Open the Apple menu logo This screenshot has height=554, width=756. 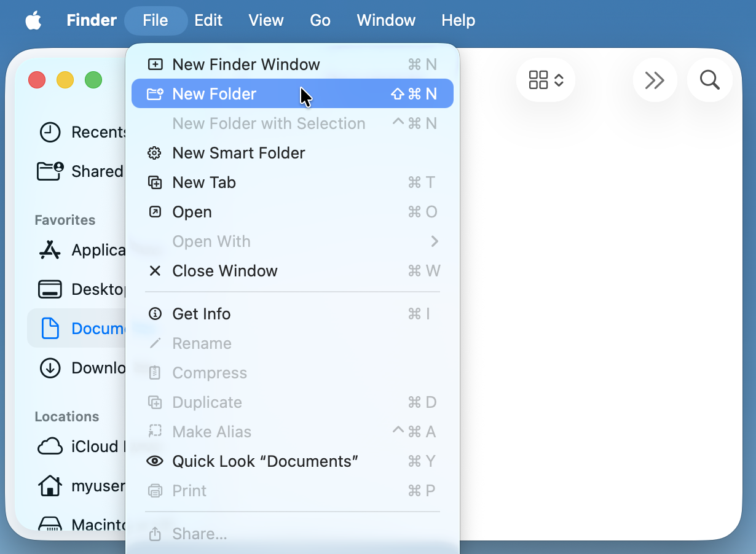(33, 20)
